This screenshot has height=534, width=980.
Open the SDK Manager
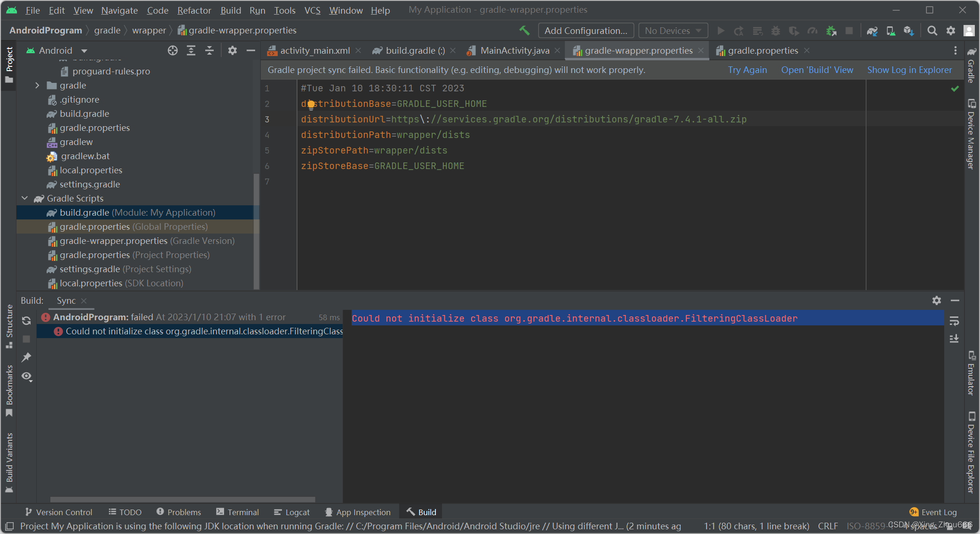tap(909, 30)
